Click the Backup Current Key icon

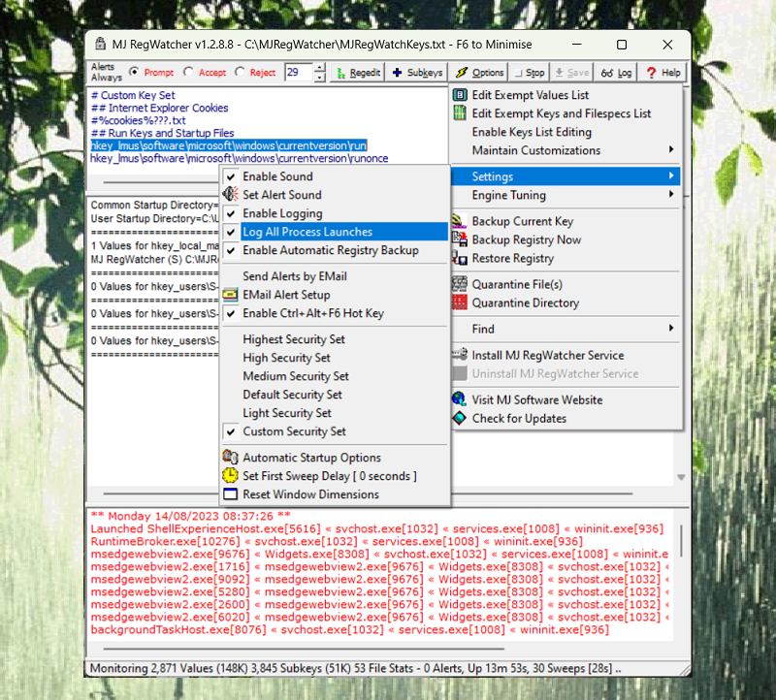click(x=460, y=221)
